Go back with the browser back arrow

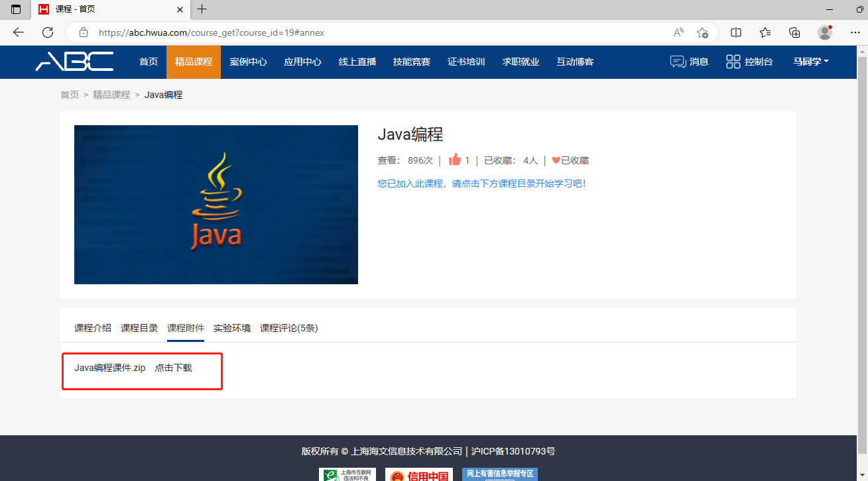[x=19, y=32]
